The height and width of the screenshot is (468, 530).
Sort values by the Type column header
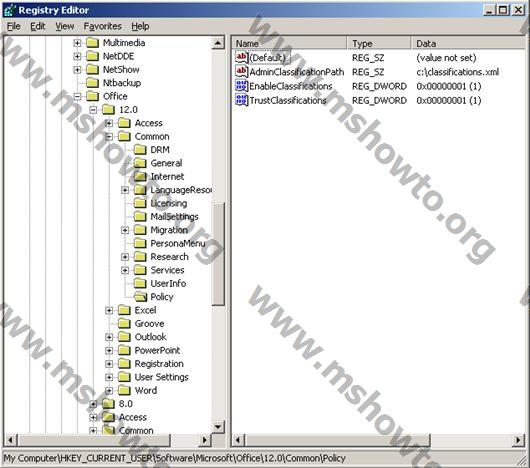(379, 43)
